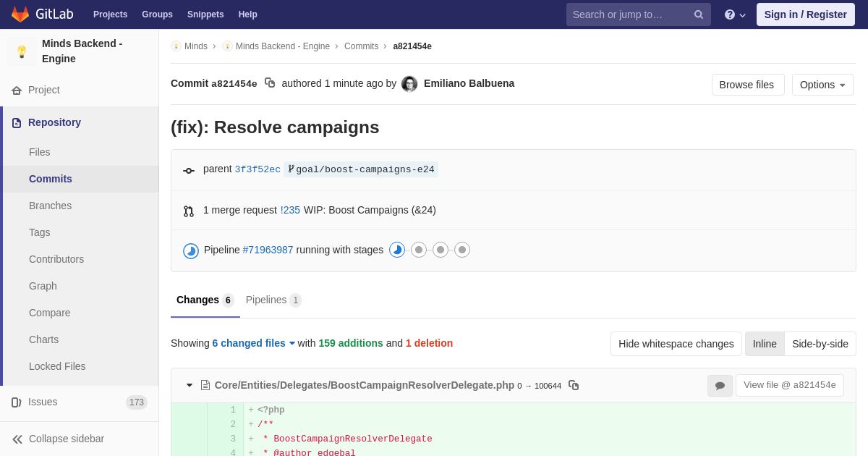This screenshot has height=456, width=868.
Task: Expand the 6 changed files dropdown
Action: (x=254, y=343)
